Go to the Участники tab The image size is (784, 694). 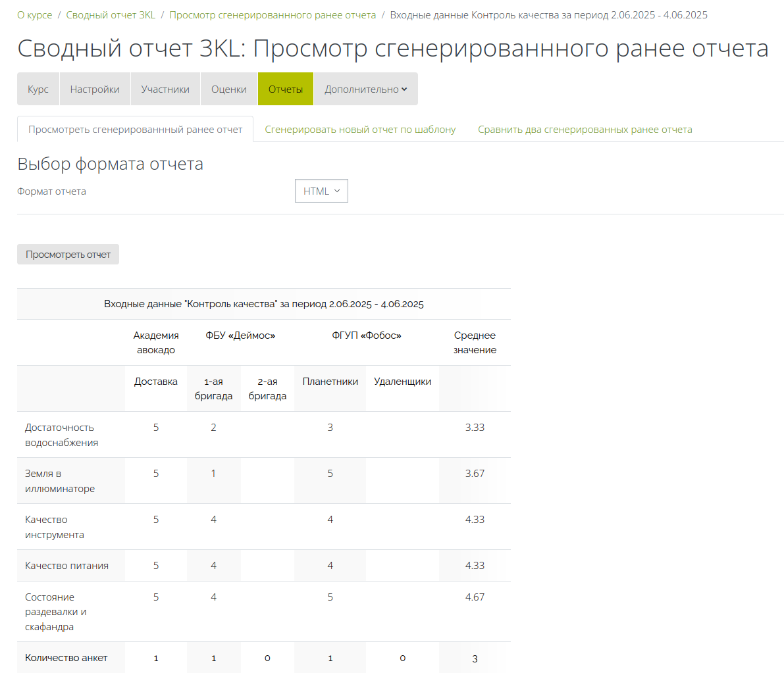point(165,89)
